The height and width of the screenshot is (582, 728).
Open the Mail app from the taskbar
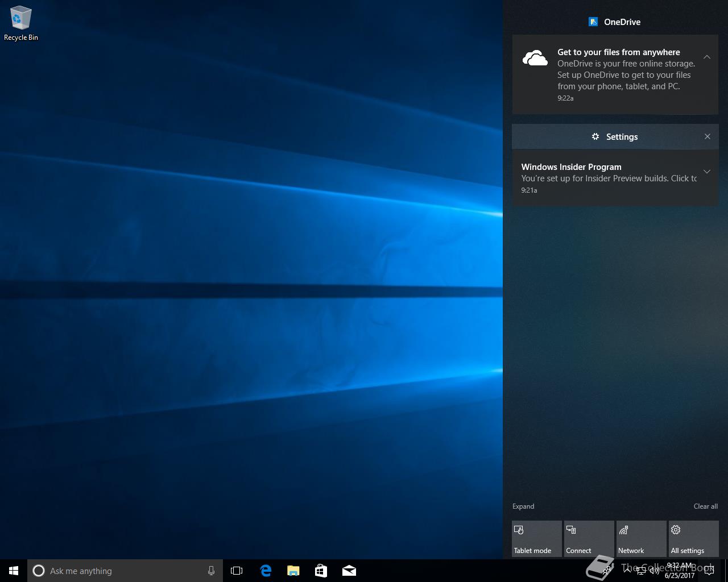(349, 571)
